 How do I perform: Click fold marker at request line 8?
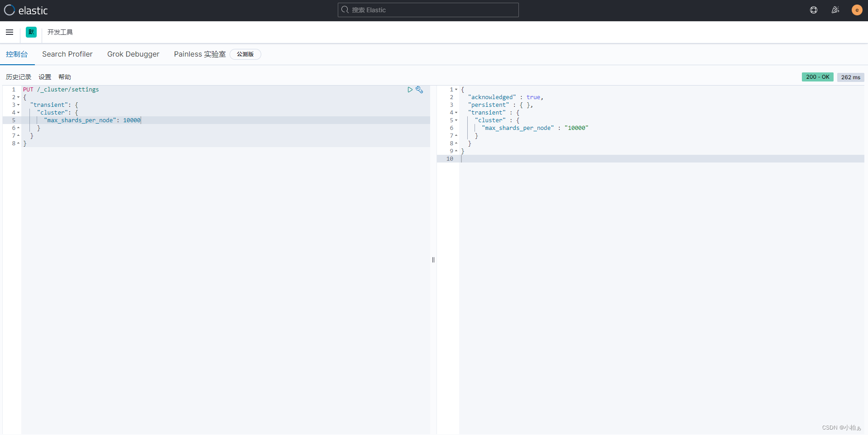[19, 143]
